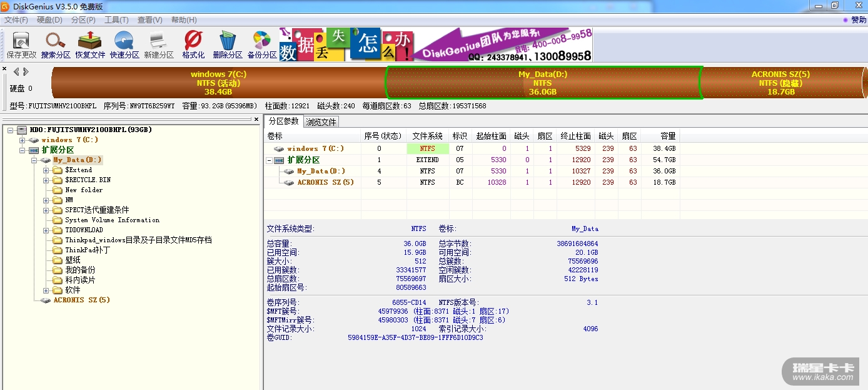Open the 帮助(H) menu

pos(184,20)
